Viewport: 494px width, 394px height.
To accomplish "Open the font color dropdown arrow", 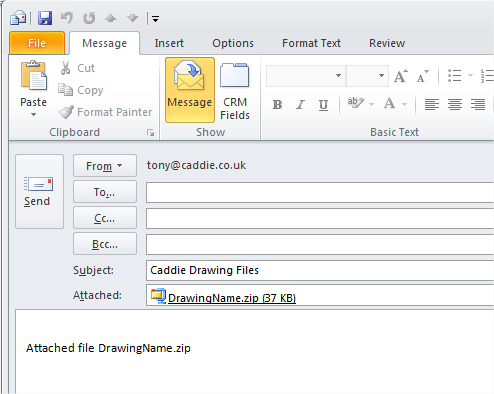I will coord(405,104).
